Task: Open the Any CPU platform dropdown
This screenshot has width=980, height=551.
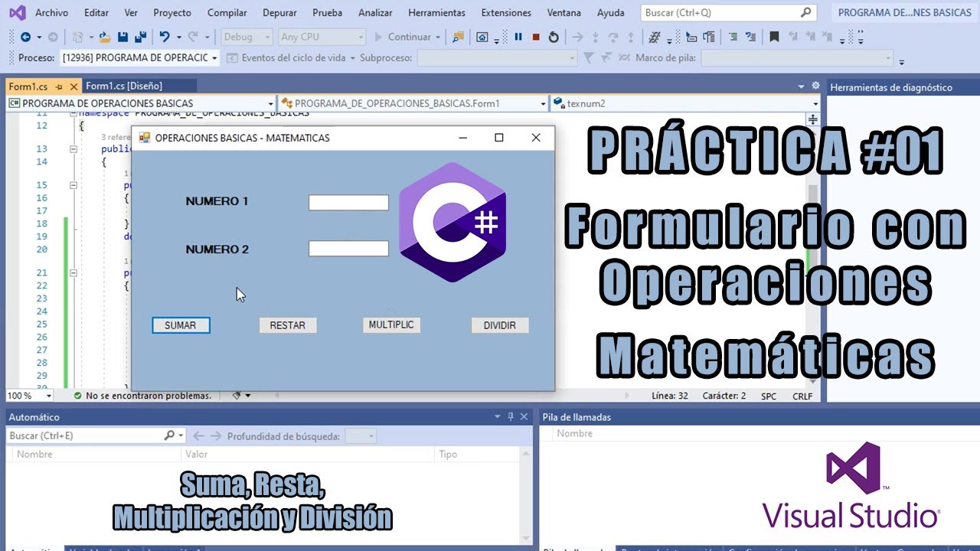Action: click(x=322, y=37)
